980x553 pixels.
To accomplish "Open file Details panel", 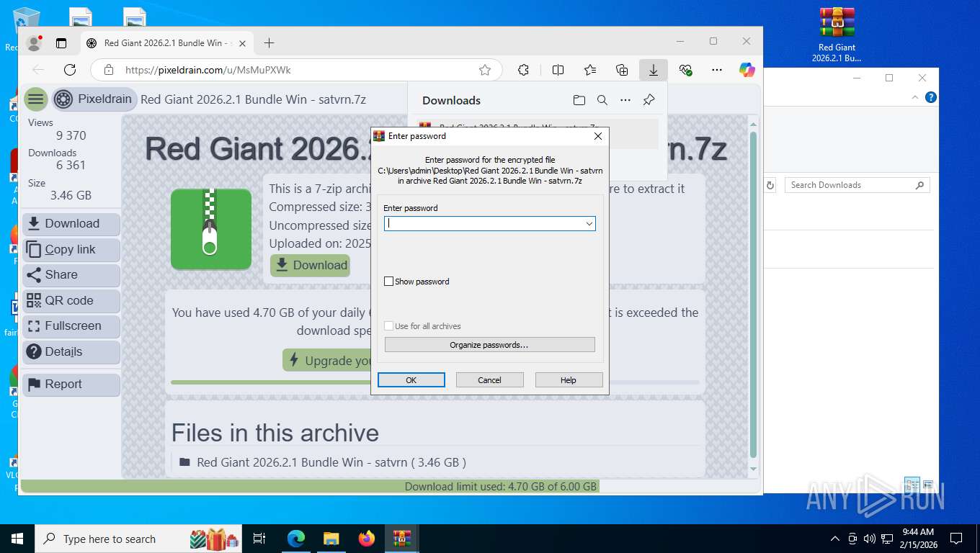I will pos(71,352).
